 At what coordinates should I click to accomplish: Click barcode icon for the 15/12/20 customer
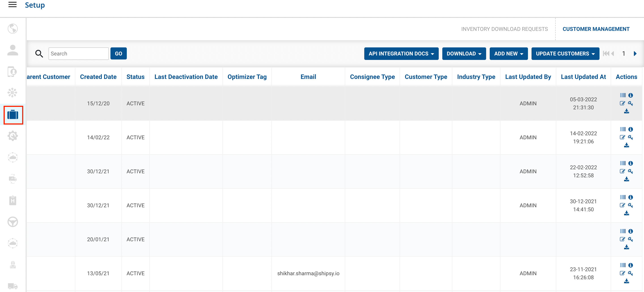(x=623, y=95)
